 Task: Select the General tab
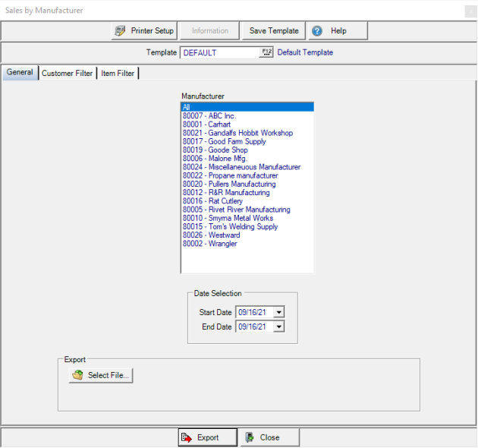(20, 73)
